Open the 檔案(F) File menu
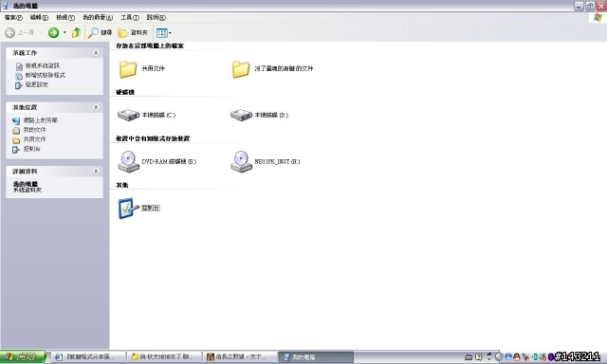This screenshot has width=607, height=364. point(13,17)
